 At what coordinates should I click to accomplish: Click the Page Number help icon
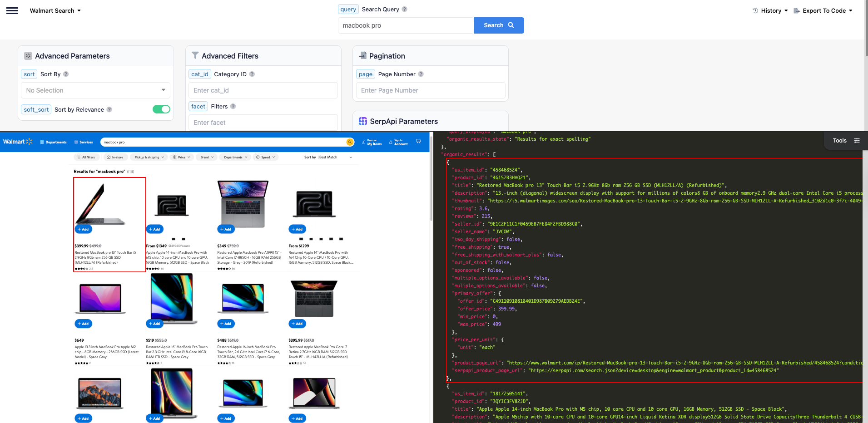(421, 74)
